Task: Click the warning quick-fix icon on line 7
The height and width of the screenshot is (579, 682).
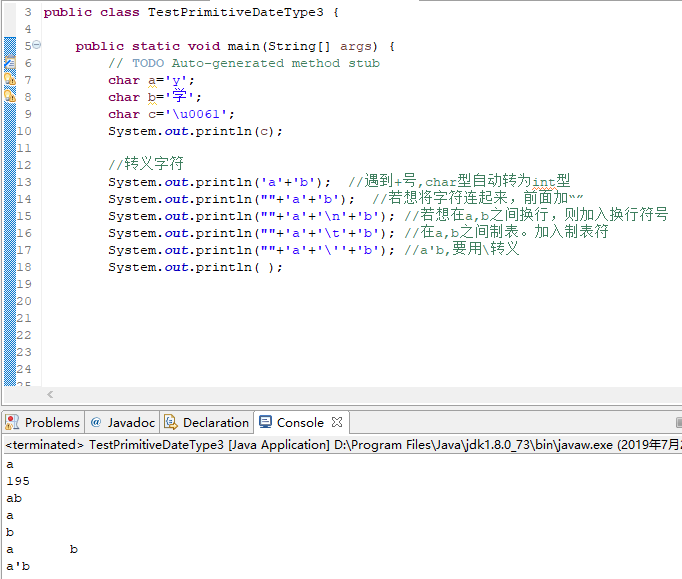Action: [10, 80]
